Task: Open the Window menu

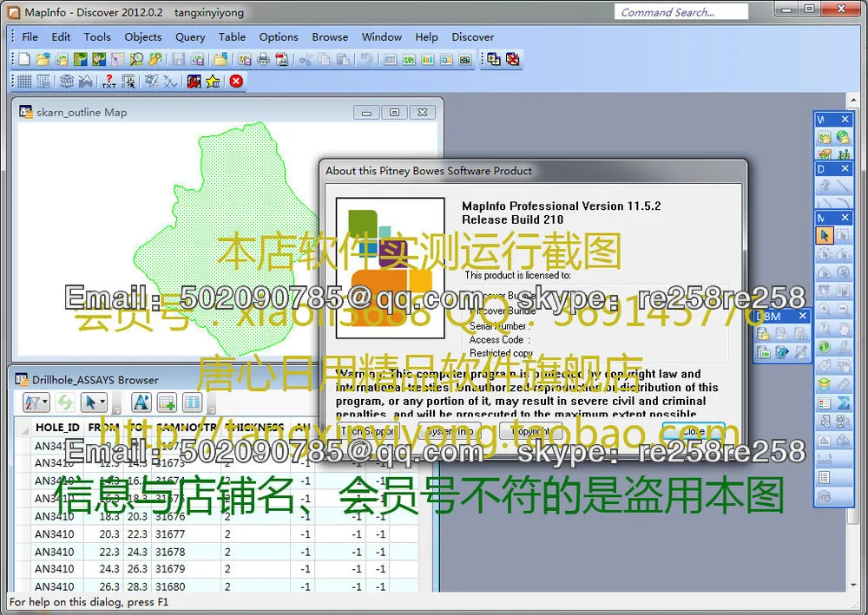Action: click(382, 37)
